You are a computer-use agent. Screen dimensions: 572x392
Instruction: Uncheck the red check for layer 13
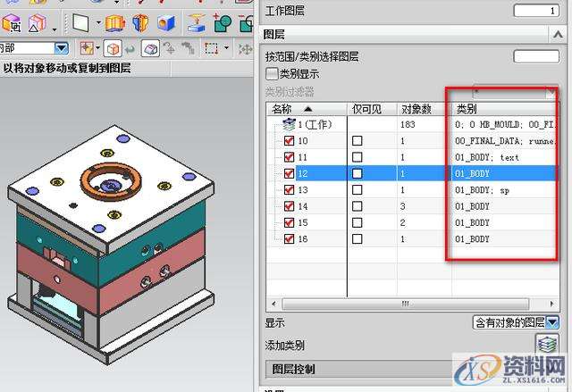289,190
